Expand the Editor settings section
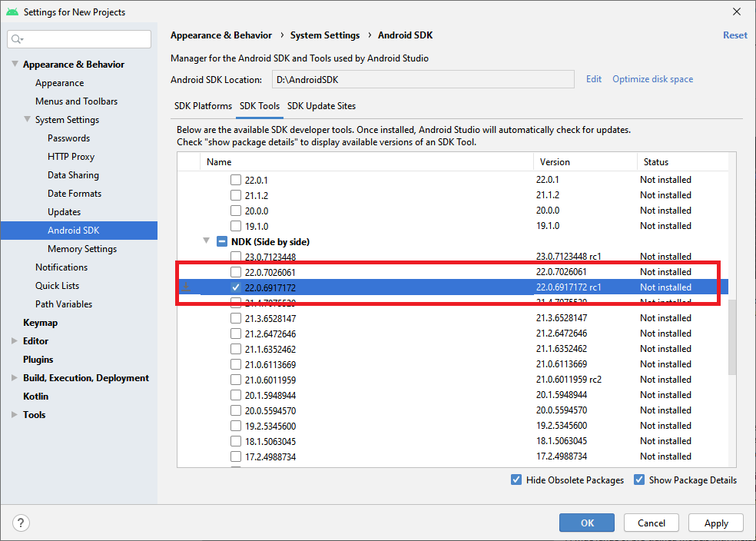This screenshot has height=541, width=756. pyautogui.click(x=15, y=341)
